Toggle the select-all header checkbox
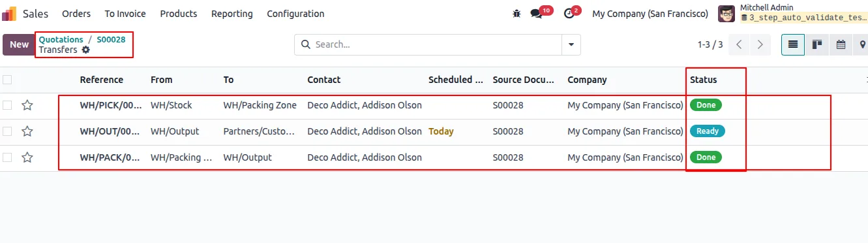The image size is (868, 243). pyautogui.click(x=7, y=80)
